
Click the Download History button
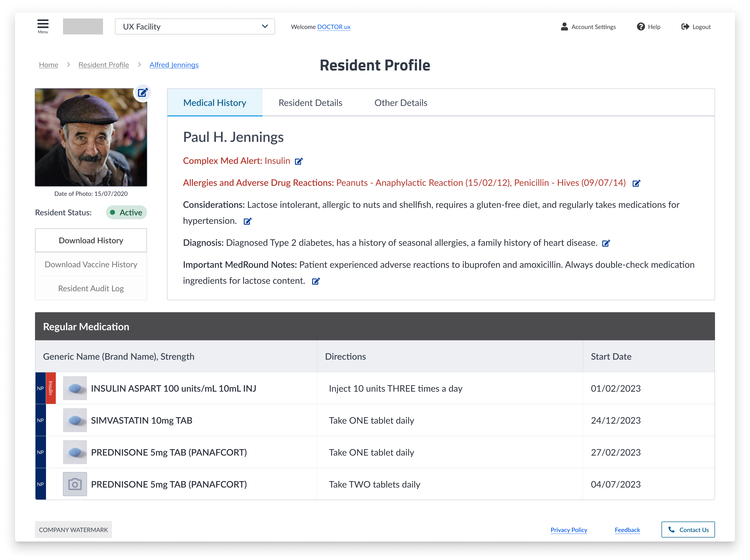pyautogui.click(x=91, y=241)
